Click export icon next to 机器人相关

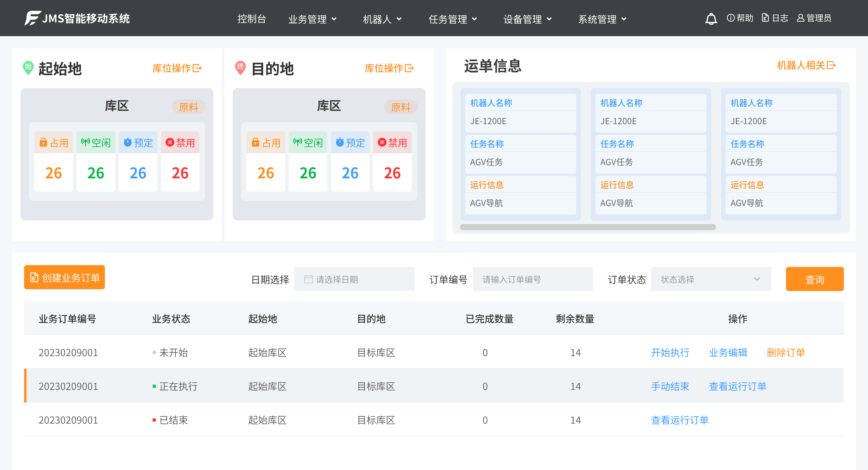tap(831, 65)
